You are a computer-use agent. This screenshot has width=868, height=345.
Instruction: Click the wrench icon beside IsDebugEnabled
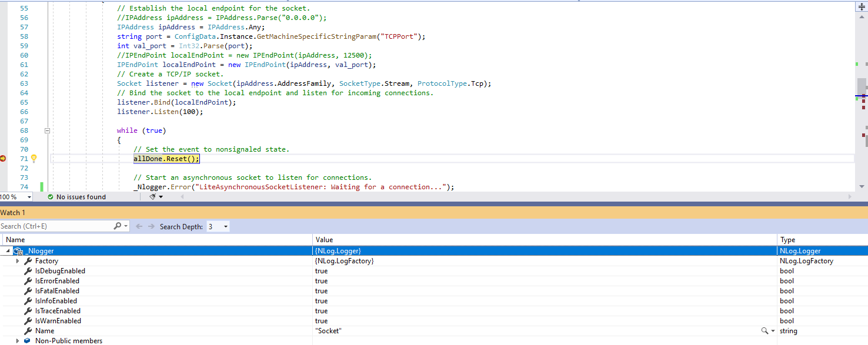point(26,271)
